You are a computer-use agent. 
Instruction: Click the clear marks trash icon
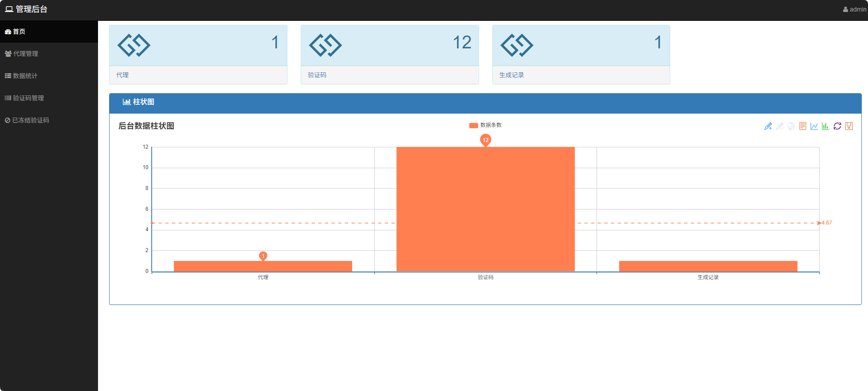(x=791, y=126)
